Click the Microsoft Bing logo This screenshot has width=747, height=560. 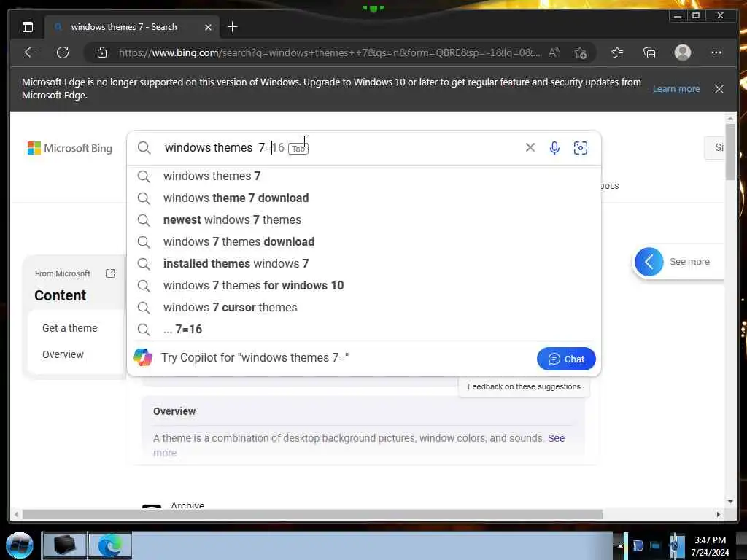pyautogui.click(x=70, y=148)
